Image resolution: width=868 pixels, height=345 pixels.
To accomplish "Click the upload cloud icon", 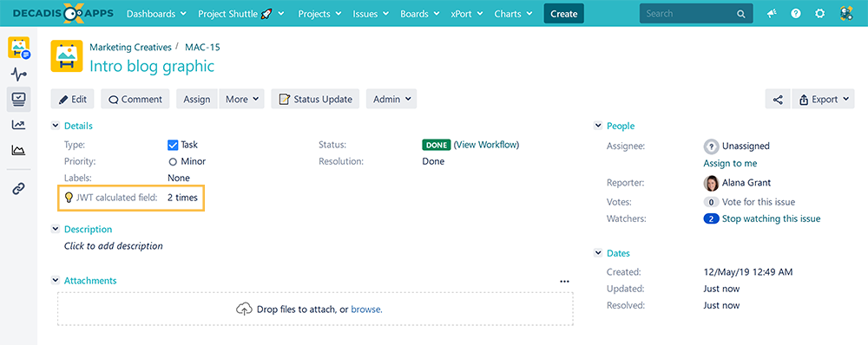I will 244,309.
